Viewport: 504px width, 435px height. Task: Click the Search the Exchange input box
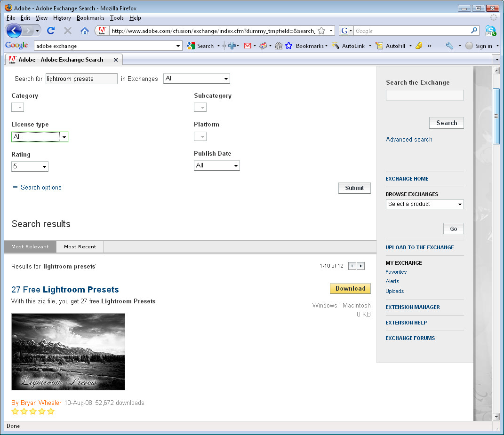[x=424, y=95]
